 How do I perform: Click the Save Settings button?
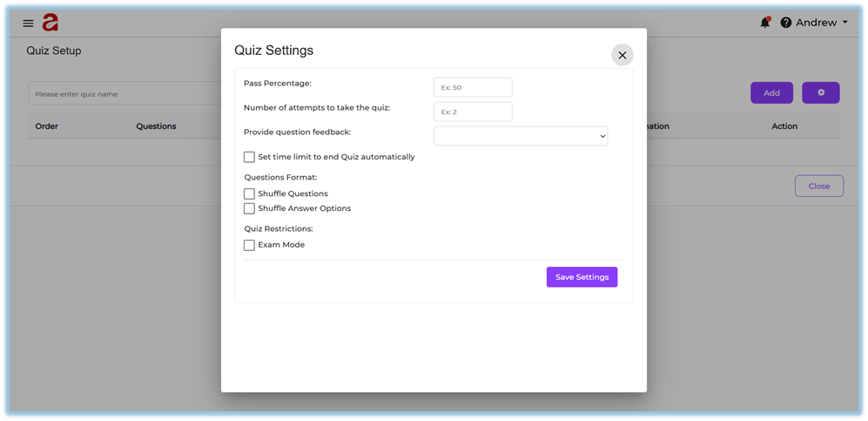click(x=582, y=277)
